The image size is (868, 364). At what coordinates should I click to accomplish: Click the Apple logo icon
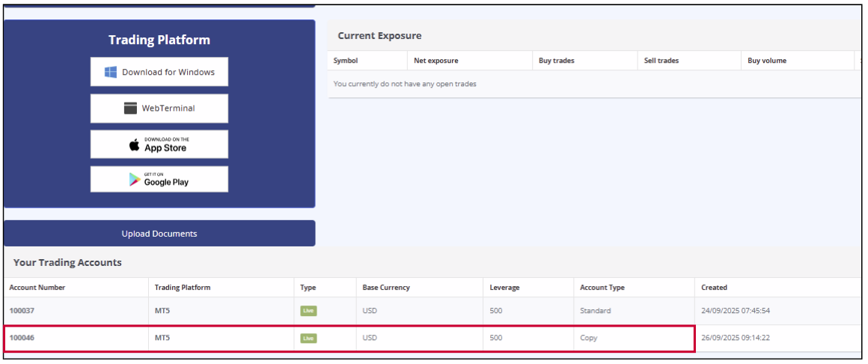pos(135,145)
